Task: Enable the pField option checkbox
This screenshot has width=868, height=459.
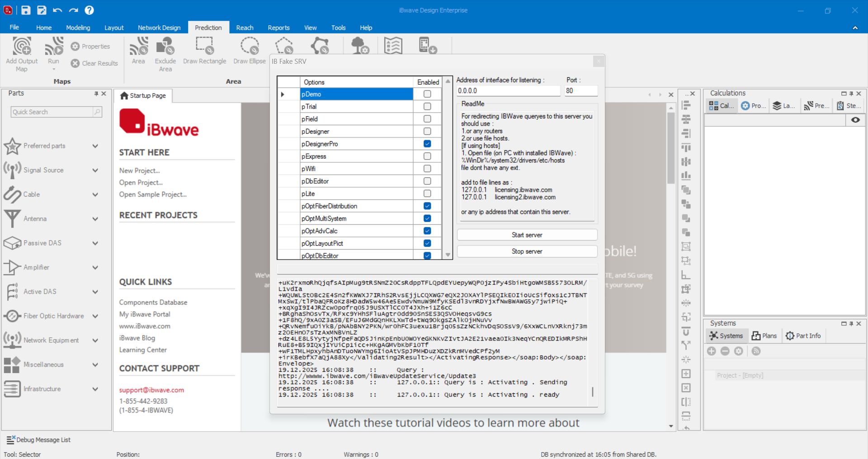Action: pos(427,119)
